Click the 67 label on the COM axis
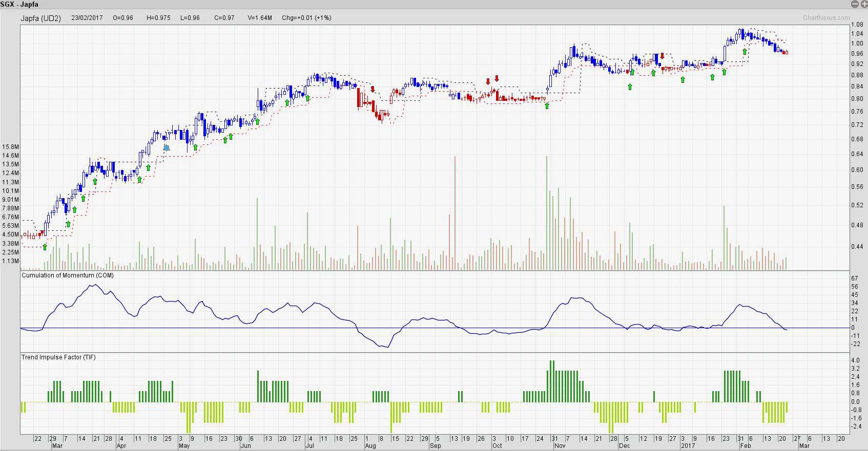This screenshot has height=451, width=868. (x=854, y=278)
